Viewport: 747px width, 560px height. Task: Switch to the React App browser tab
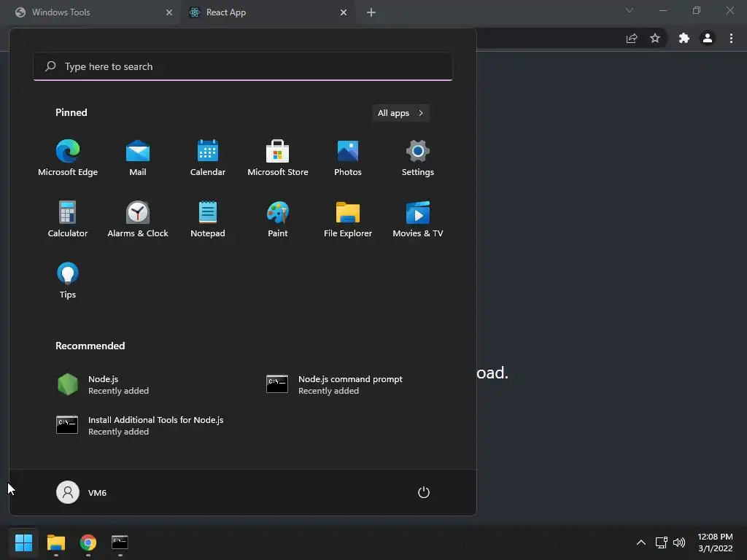pyautogui.click(x=268, y=12)
